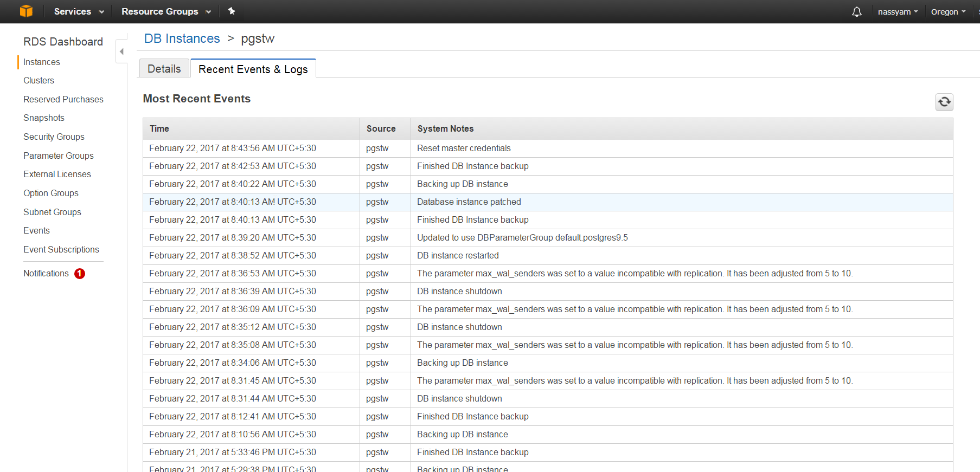Select the Recent Events & Logs tab
This screenshot has width=980, height=472.
(253, 69)
